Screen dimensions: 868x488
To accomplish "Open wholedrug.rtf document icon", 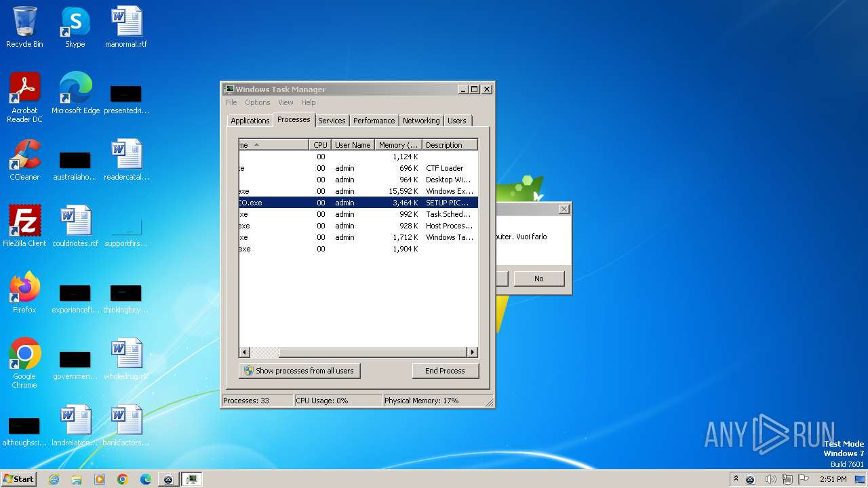I will point(126,359).
